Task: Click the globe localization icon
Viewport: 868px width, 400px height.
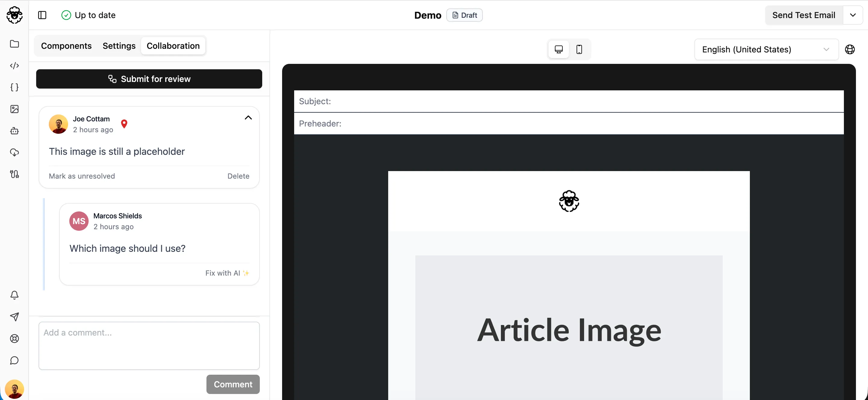Action: (x=850, y=49)
